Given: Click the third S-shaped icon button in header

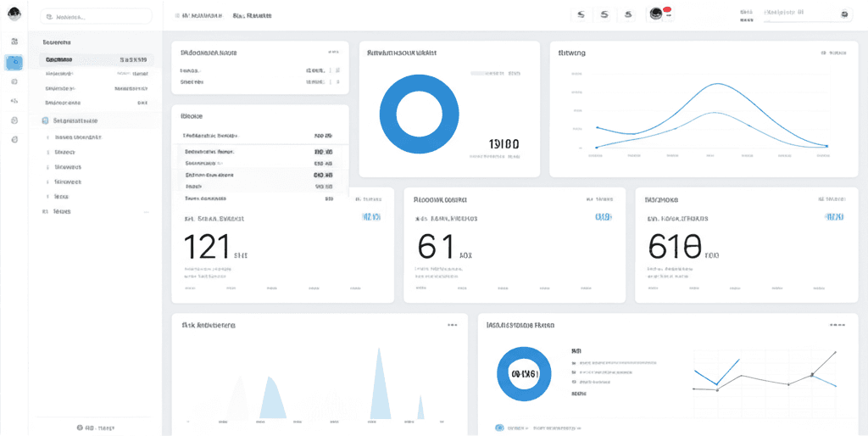Looking at the screenshot, I should click(628, 14).
